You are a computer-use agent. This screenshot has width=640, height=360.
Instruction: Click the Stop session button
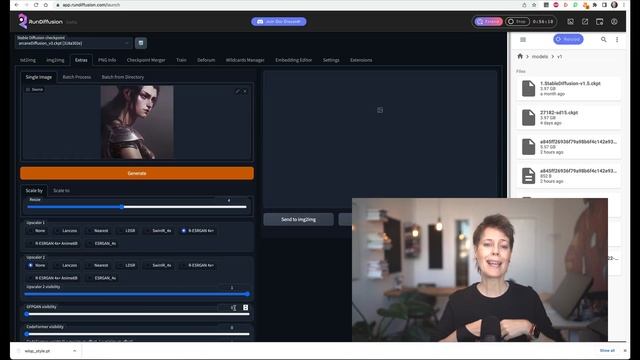(x=517, y=22)
